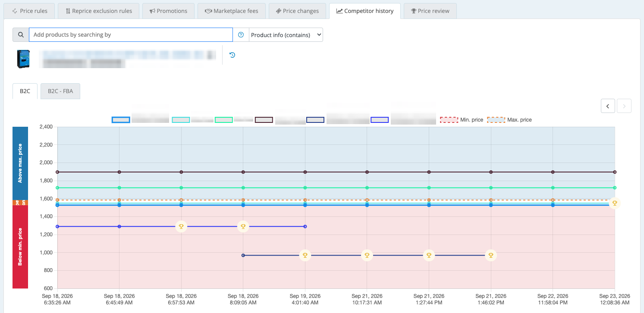
Task: Click trophy marker at Sep 21 10:17:31 AM
Action: point(367,255)
